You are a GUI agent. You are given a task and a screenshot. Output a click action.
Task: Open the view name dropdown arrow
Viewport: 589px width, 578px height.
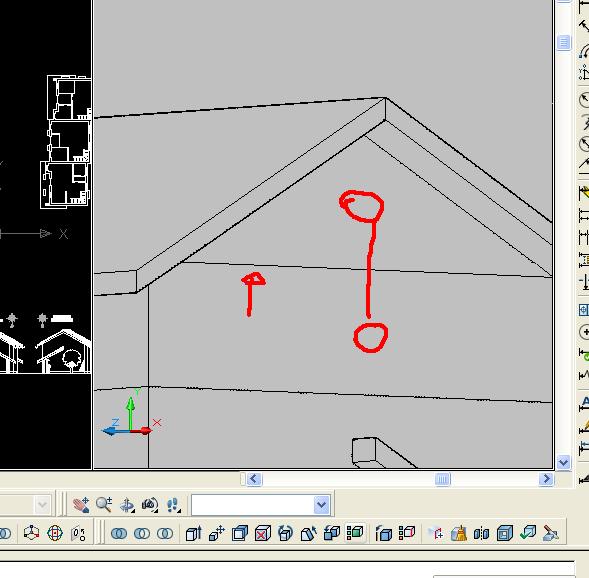coord(322,505)
